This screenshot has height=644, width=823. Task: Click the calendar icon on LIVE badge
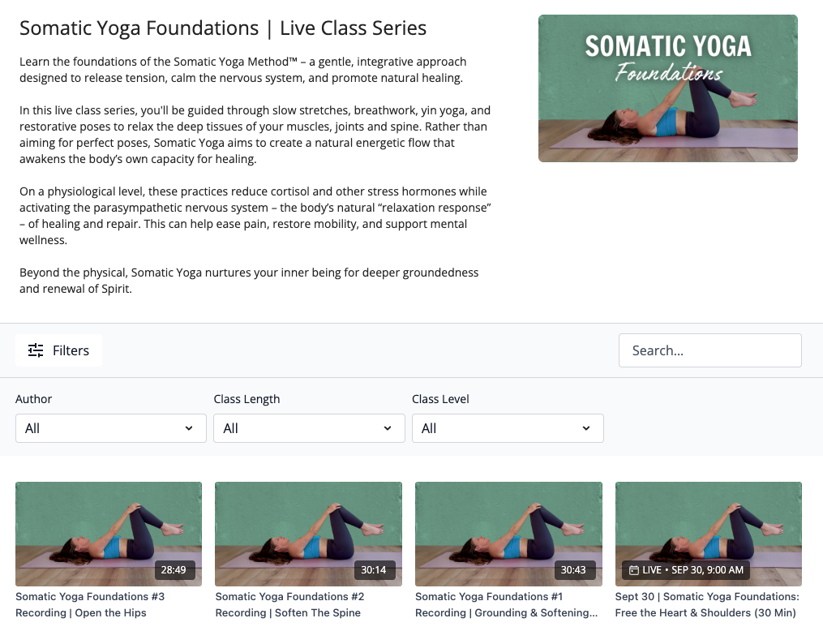(634, 570)
